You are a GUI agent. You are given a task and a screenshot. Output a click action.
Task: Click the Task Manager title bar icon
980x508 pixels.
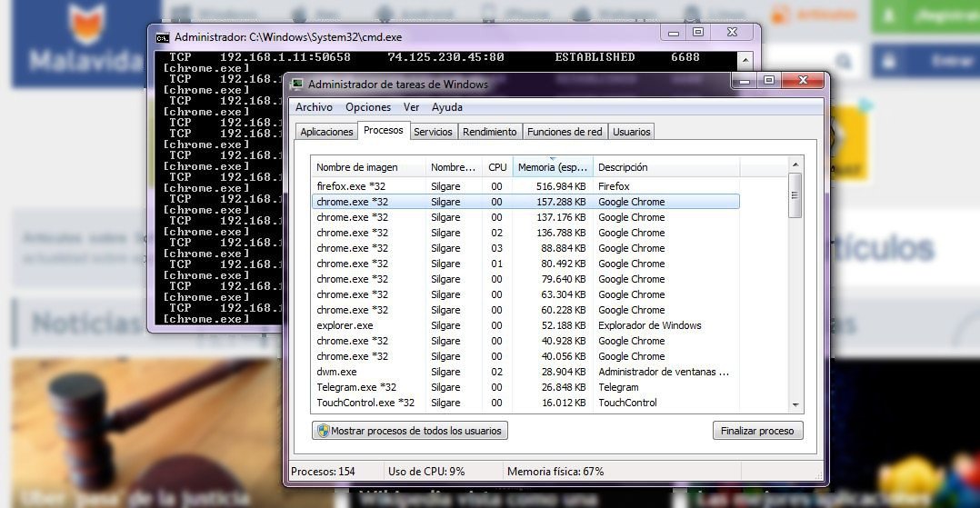tap(297, 85)
